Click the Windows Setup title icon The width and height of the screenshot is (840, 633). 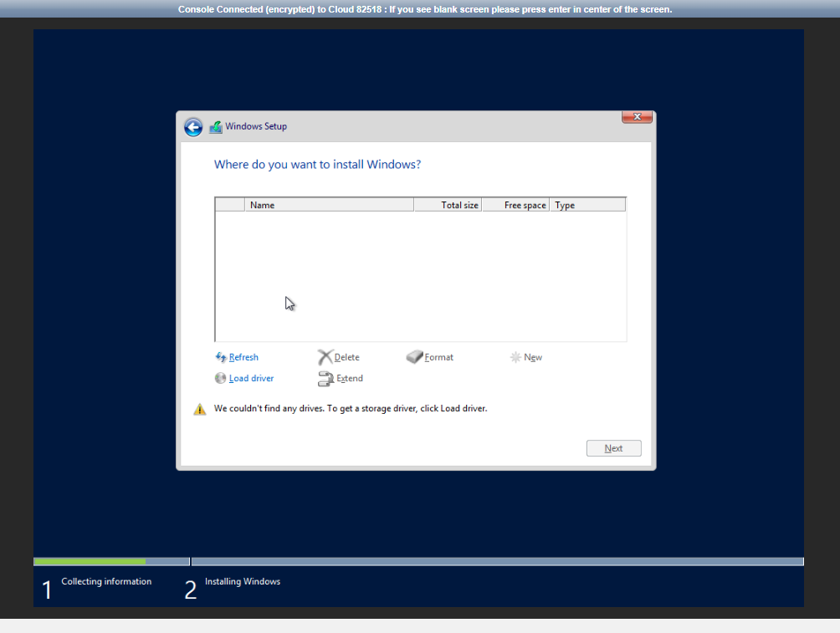coord(215,127)
